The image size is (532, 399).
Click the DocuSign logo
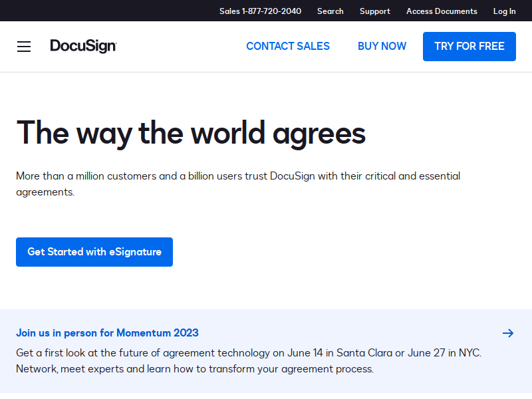click(84, 46)
